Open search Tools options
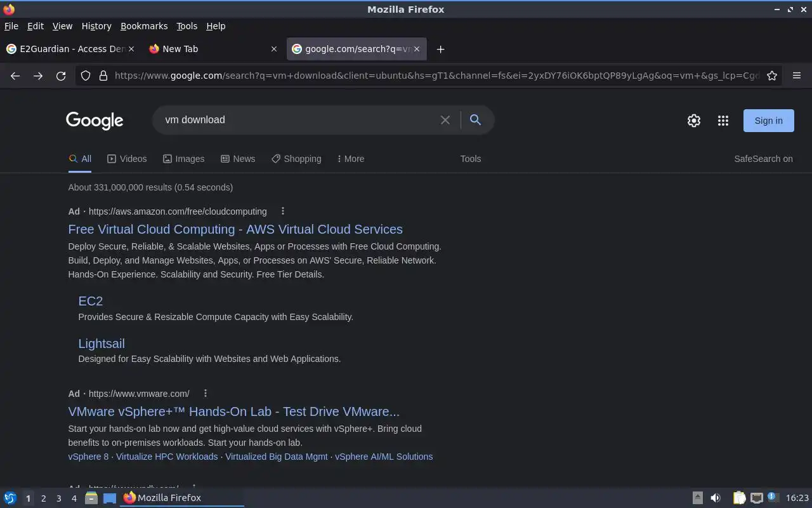812x508 pixels. [471, 159]
